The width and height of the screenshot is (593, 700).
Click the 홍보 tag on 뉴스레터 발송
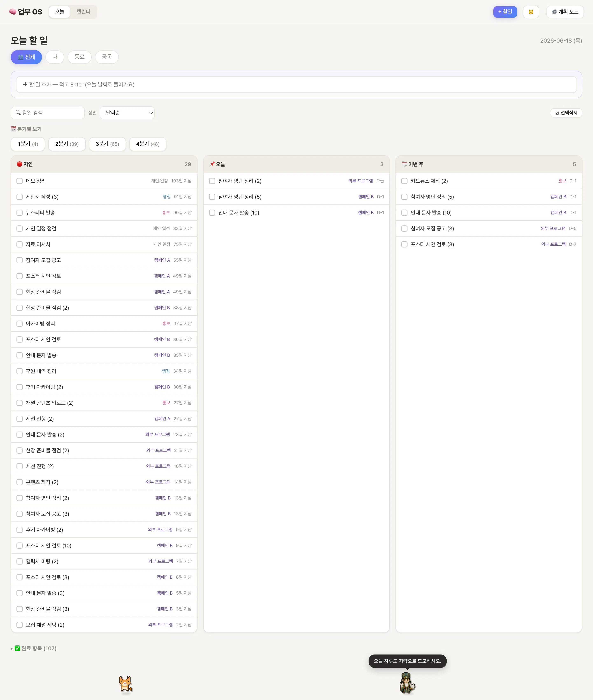pyautogui.click(x=166, y=212)
